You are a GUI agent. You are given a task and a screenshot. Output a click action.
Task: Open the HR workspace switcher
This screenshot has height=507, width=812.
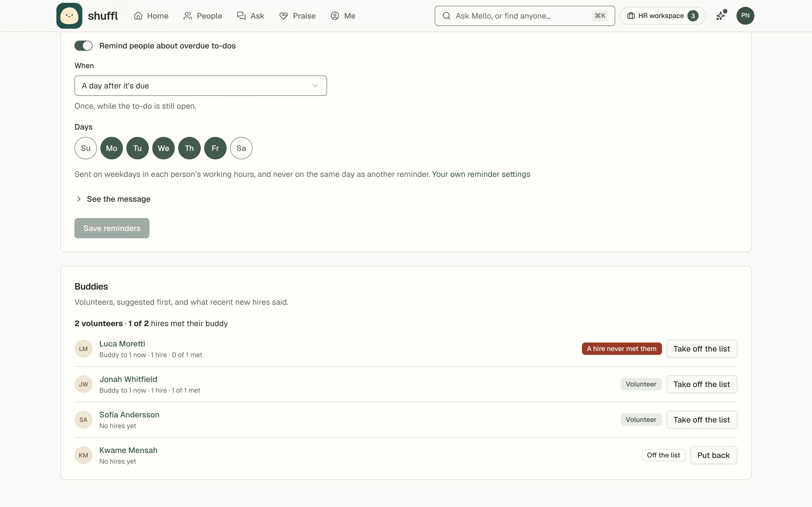[x=662, y=16]
